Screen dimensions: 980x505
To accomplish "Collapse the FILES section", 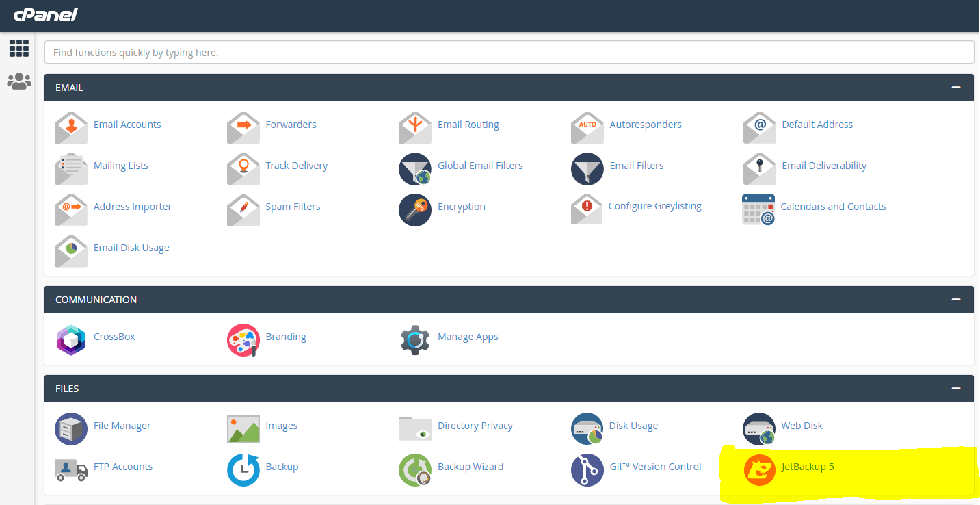I will [956, 389].
